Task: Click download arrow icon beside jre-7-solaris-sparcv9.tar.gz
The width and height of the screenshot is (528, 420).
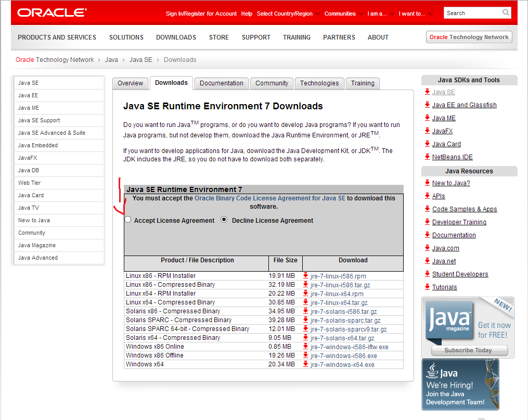Action: tap(305, 329)
